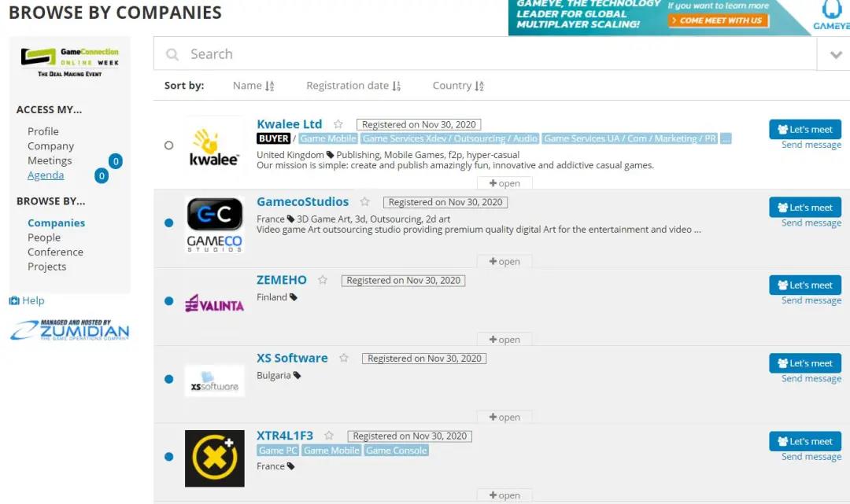Click Let's meet for XS Software
This screenshot has width=850, height=504.
click(x=805, y=363)
